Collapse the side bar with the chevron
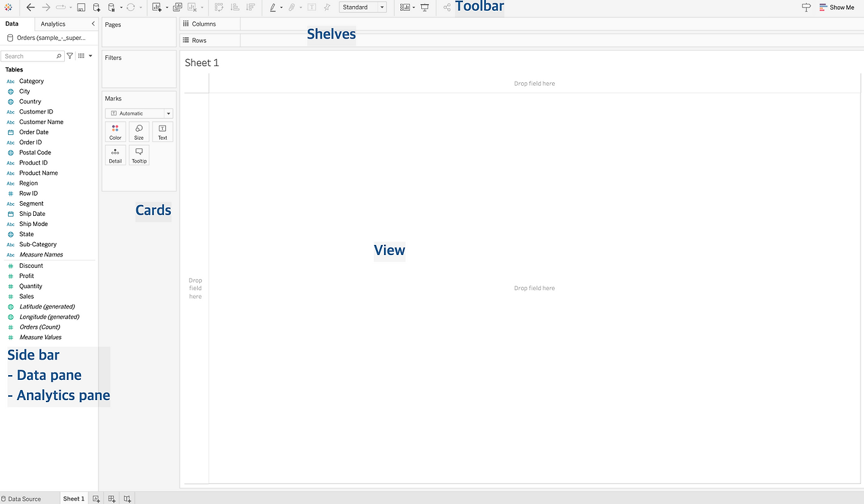The width and height of the screenshot is (864, 504). (93, 24)
